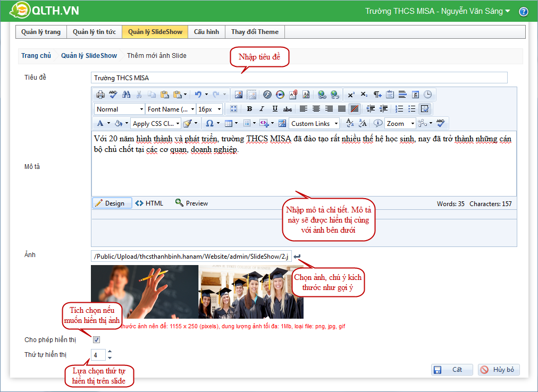The width and height of the screenshot is (538, 392).
Task: Uncheck the Cho phép hiển thị checkbox
Action: click(x=96, y=340)
